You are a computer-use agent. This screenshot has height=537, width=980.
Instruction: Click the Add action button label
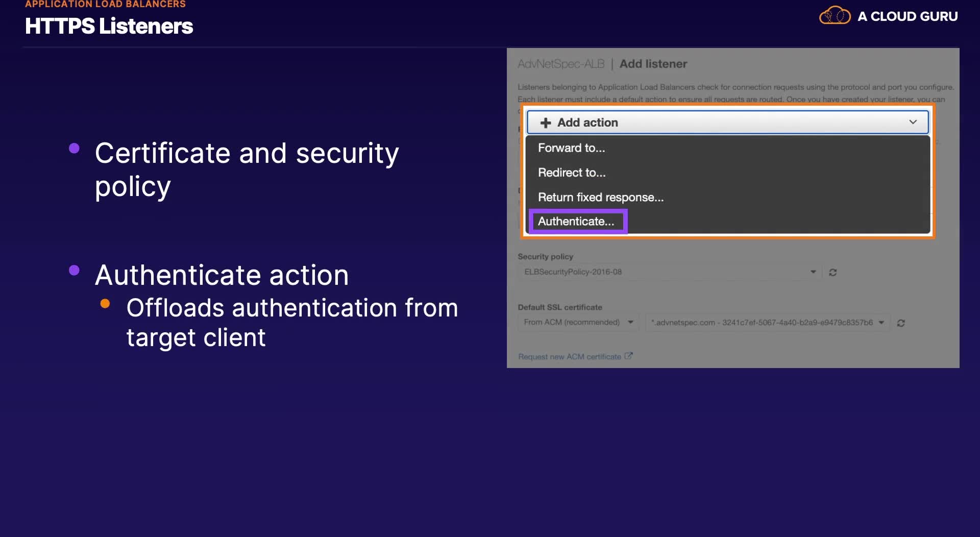[587, 123]
